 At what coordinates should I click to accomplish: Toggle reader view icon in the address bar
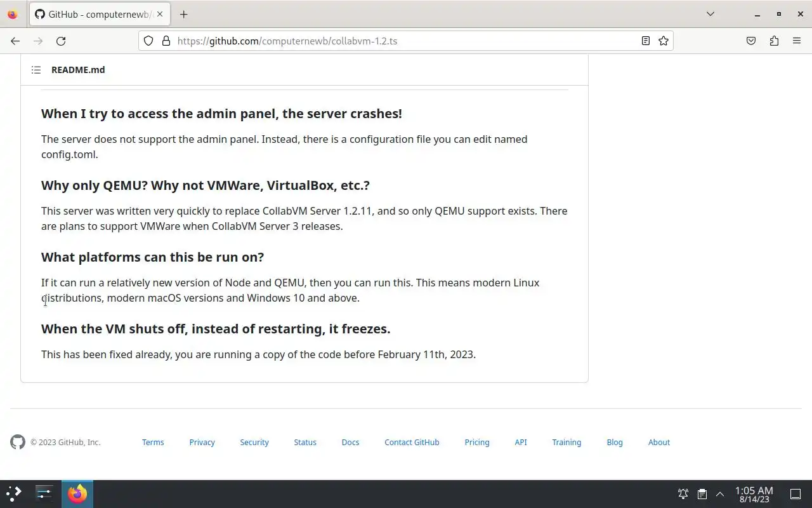645,41
